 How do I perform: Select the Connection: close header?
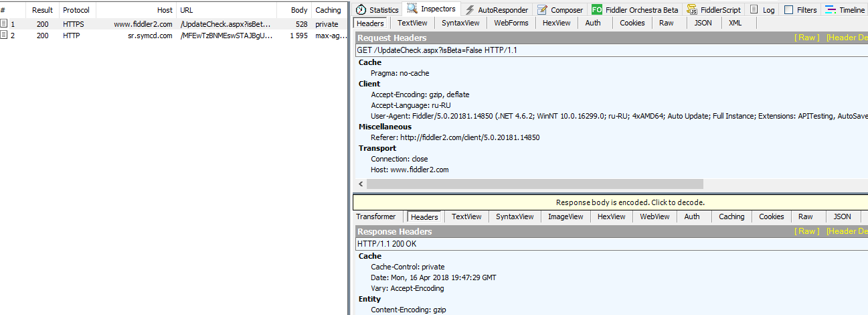click(x=400, y=159)
